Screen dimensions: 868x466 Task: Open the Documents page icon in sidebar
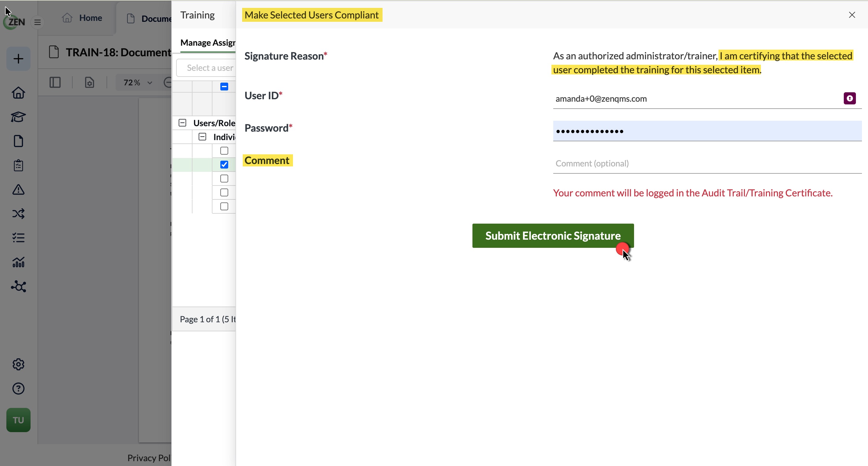[18, 141]
